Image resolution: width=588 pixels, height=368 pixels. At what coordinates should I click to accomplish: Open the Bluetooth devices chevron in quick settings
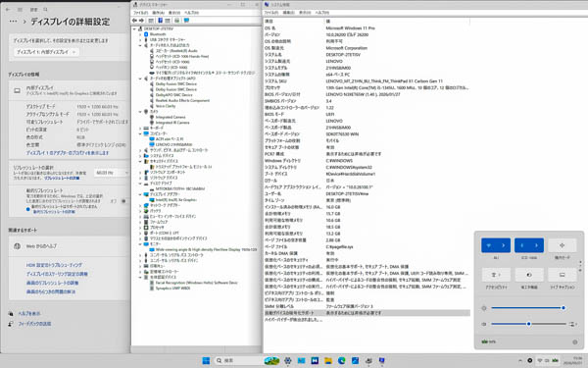coord(537,245)
